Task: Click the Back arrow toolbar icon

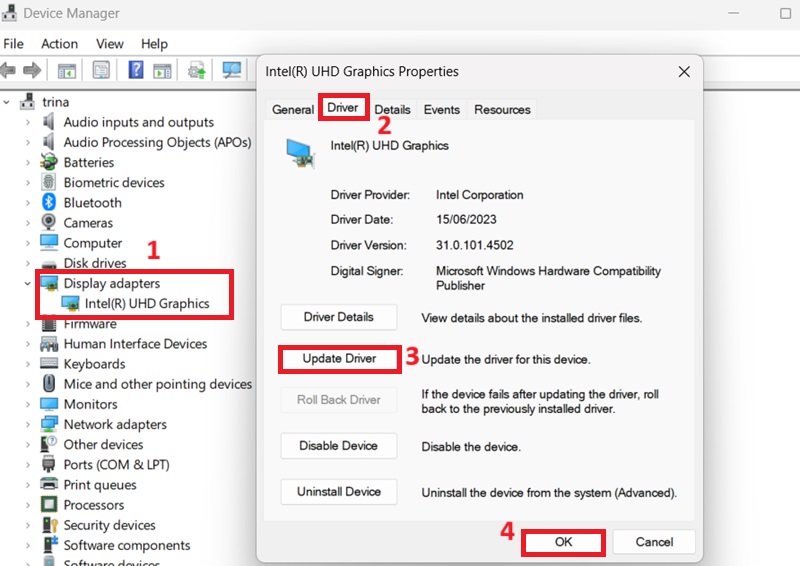Action: pos(7,70)
